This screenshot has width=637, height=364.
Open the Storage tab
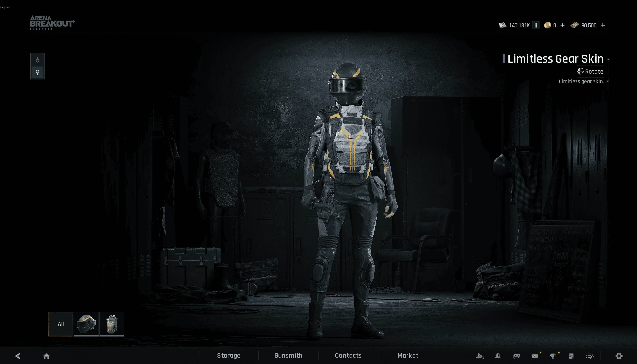[x=229, y=356]
